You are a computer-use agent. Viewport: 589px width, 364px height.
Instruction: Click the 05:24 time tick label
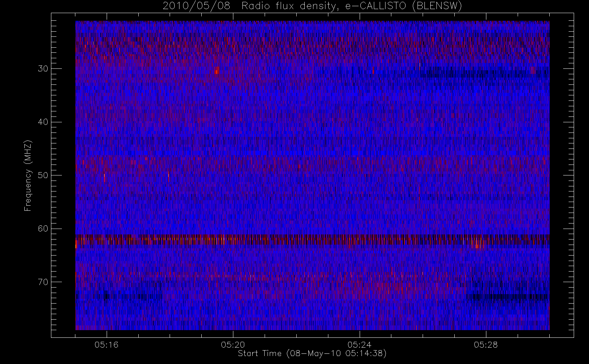click(359, 345)
